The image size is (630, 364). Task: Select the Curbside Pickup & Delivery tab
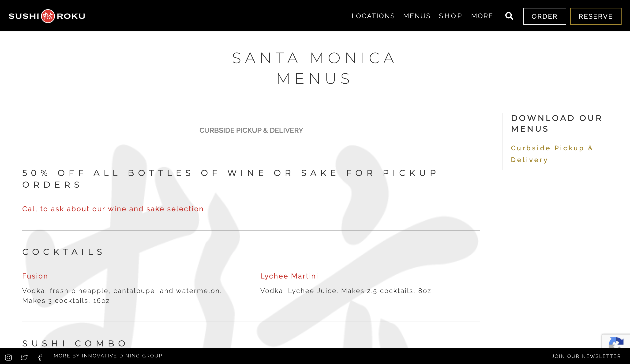point(251,130)
